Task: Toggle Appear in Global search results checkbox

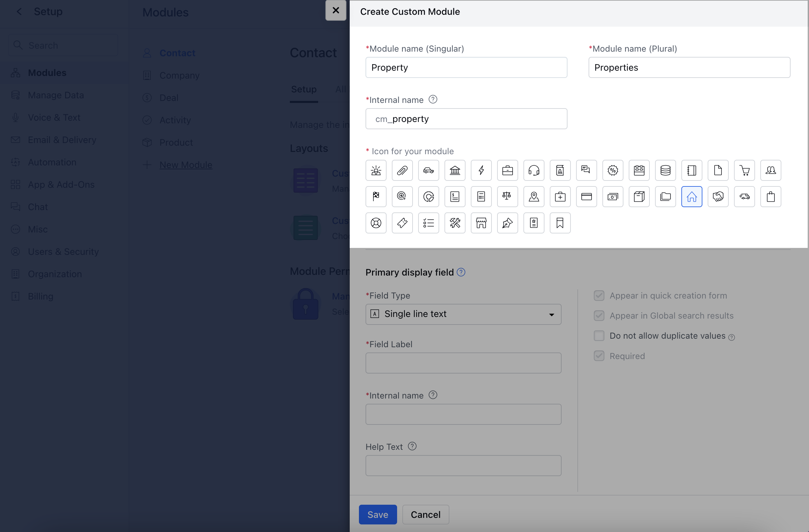Action: pyautogui.click(x=599, y=316)
